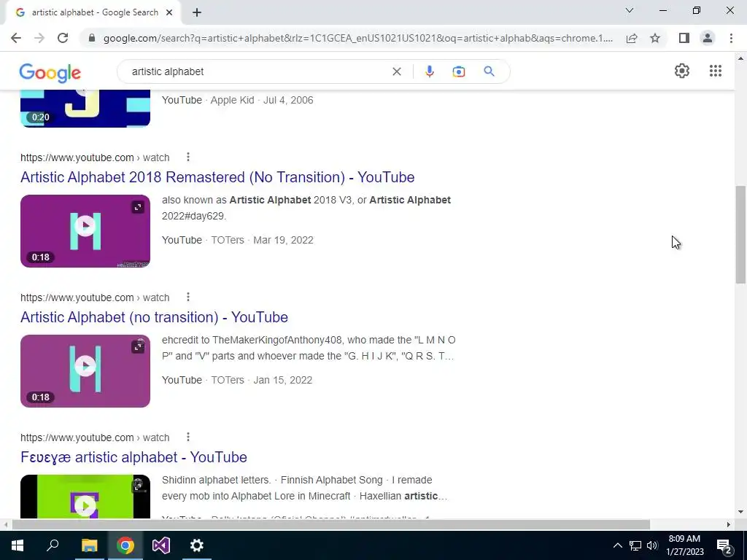Screen dimensions: 747x560
Task: Expand the tab search chevron
Action: coord(630,10)
